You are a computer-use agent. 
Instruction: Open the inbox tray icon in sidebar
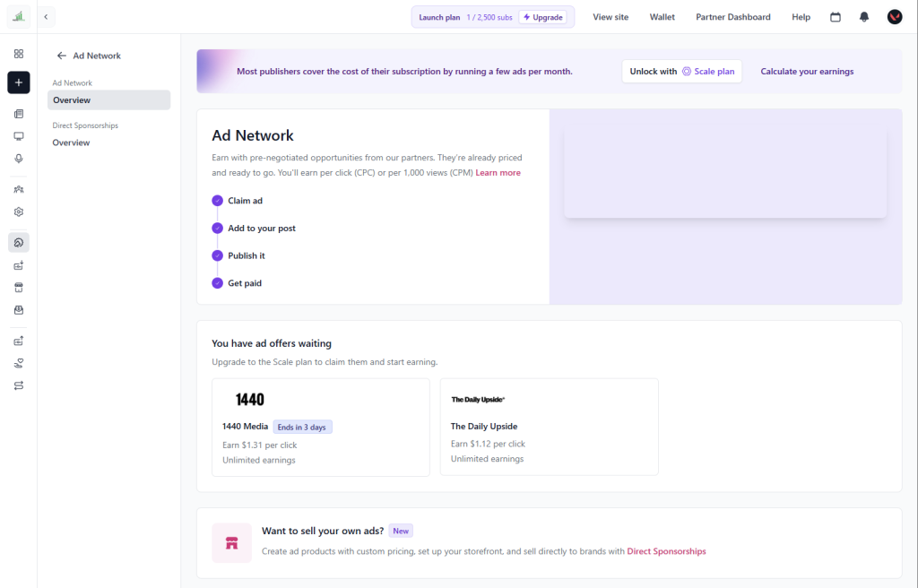tap(19, 310)
